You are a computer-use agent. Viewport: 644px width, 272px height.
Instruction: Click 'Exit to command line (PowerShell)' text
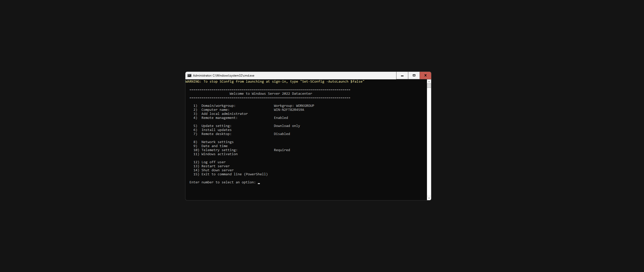pyautogui.click(x=234, y=174)
